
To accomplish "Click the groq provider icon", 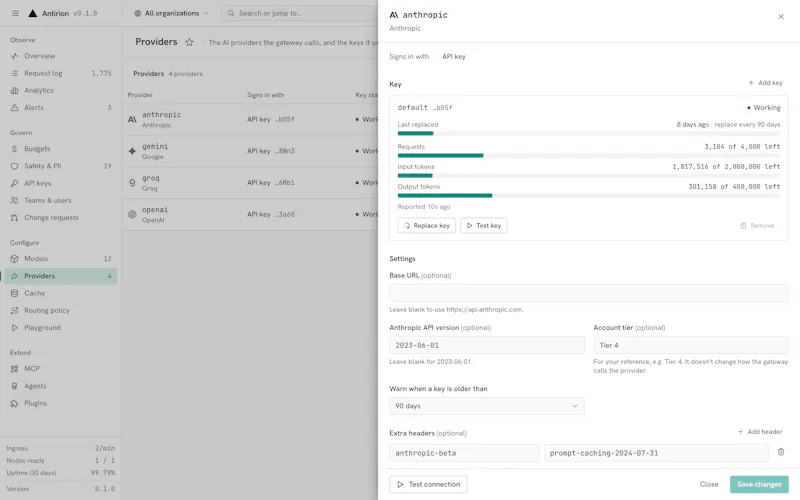I will point(132,183).
